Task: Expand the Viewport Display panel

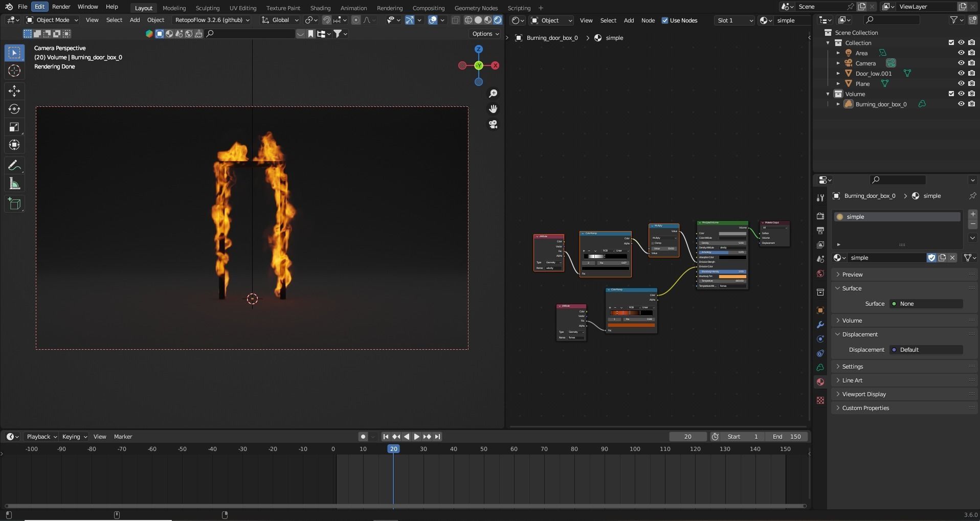Action: coord(863,394)
